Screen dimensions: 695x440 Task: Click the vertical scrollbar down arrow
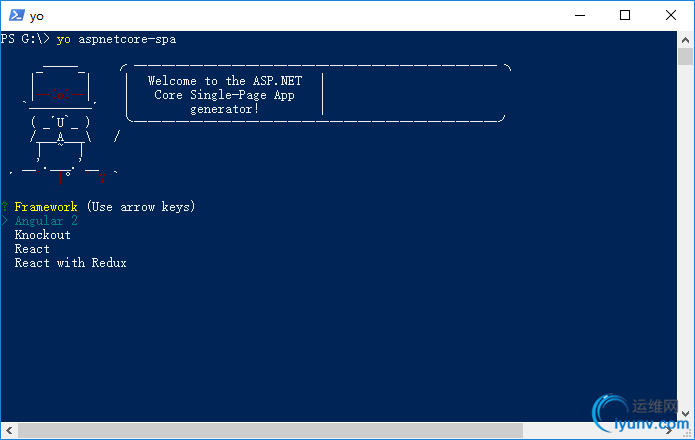[685, 414]
